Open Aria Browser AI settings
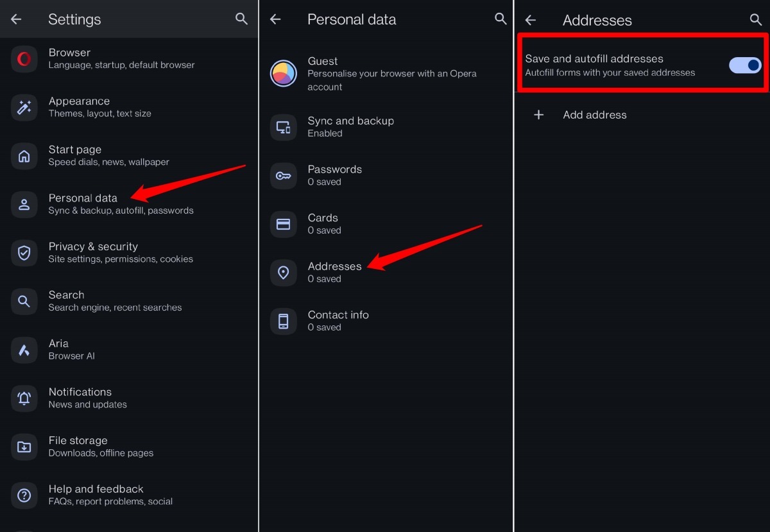The height and width of the screenshot is (532, 770). pyautogui.click(x=129, y=350)
